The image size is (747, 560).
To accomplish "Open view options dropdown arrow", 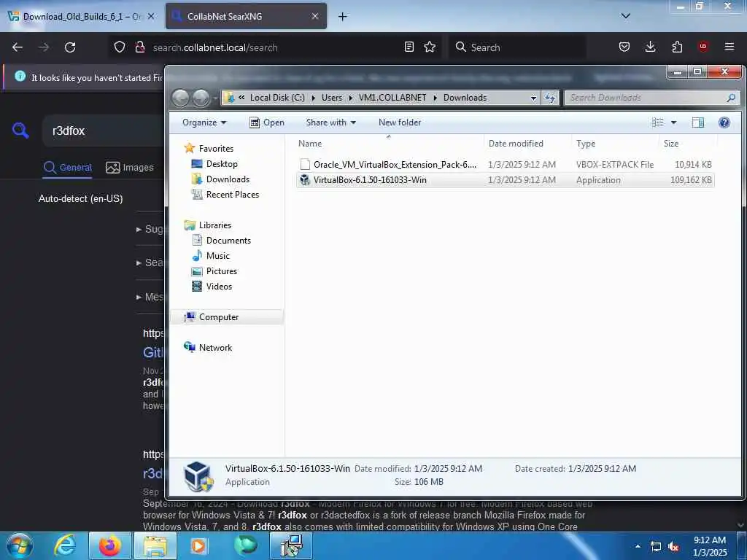I will coord(673,122).
